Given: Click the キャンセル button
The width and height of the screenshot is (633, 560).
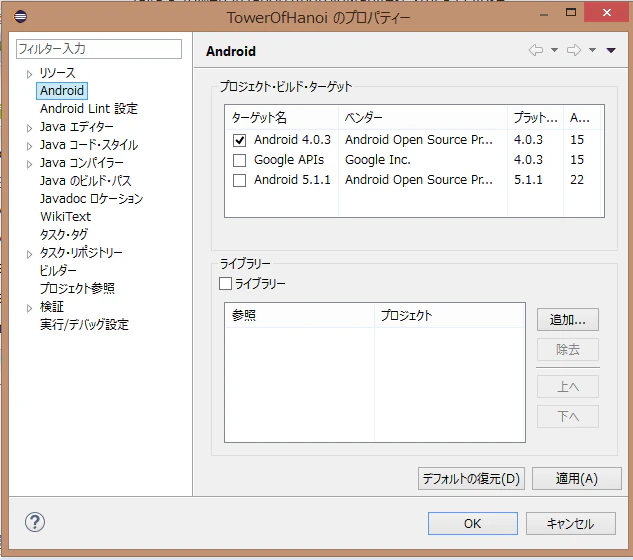Looking at the screenshot, I should point(570,524).
